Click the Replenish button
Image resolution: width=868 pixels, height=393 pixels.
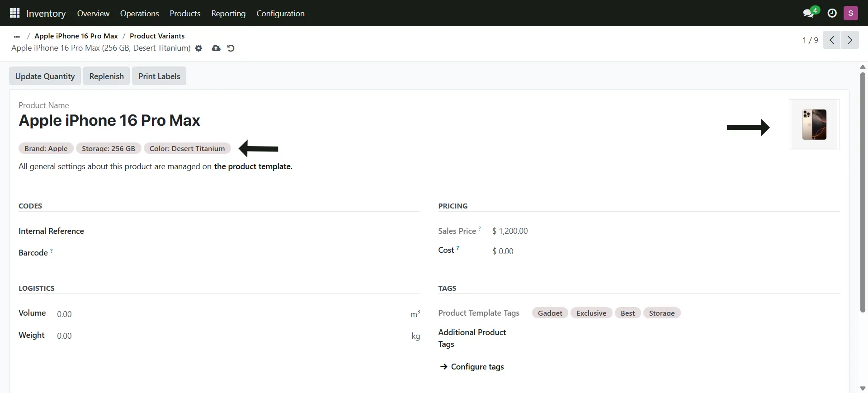tap(106, 76)
